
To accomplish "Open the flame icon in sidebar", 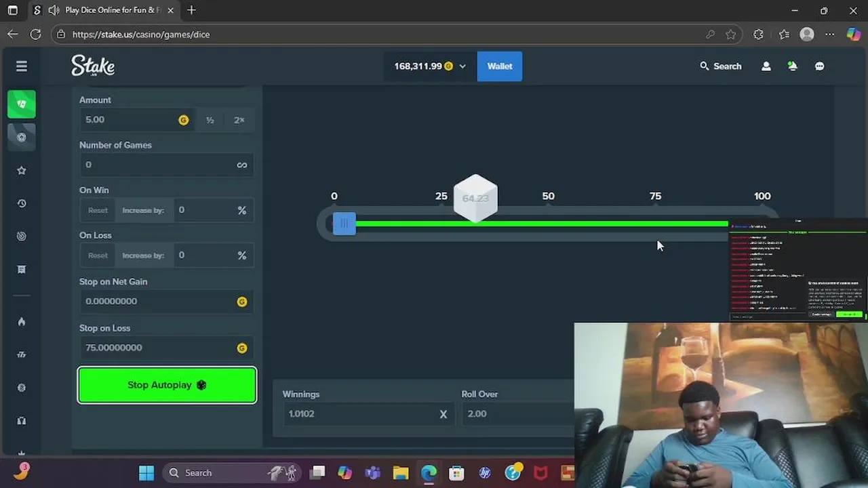I will 22,322.
